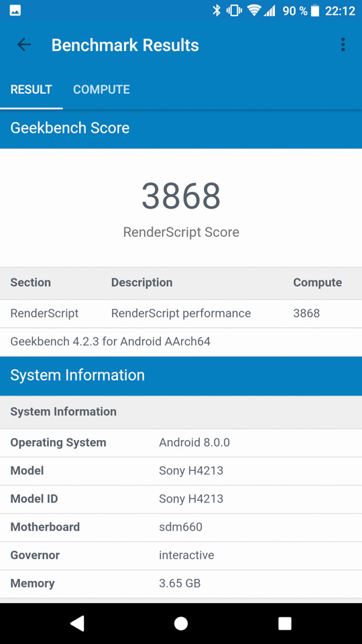Tap the Governor label
This screenshot has height=644, width=362.
pyautogui.click(x=35, y=555)
